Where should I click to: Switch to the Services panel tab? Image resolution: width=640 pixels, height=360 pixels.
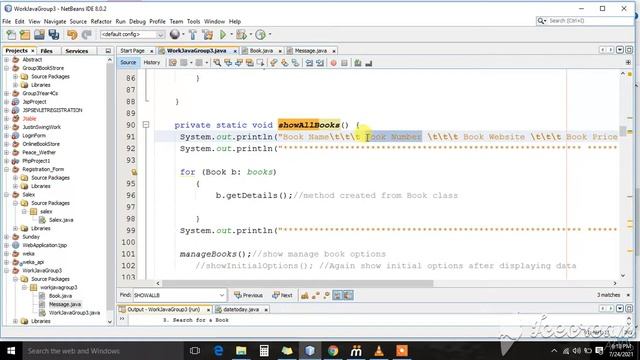(x=77, y=51)
